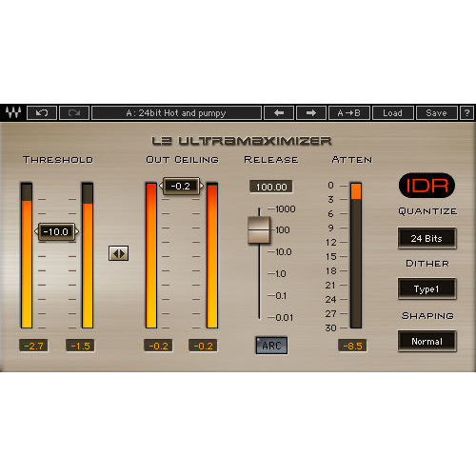The height and width of the screenshot is (476, 476).
Task: Open Dither dropdown showing Type1
Action: [426, 288]
